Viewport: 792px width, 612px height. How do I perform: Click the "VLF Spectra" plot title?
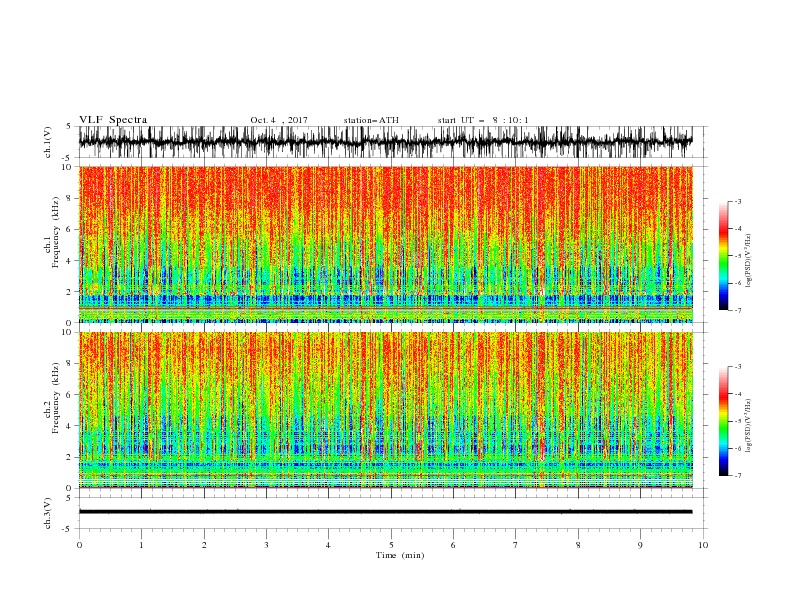click(x=113, y=120)
